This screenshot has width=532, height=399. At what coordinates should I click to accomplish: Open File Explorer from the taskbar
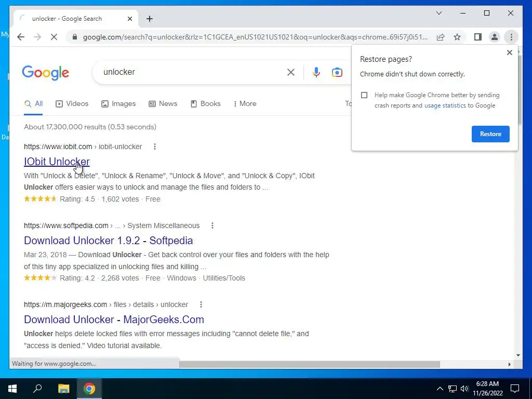[x=63, y=389]
